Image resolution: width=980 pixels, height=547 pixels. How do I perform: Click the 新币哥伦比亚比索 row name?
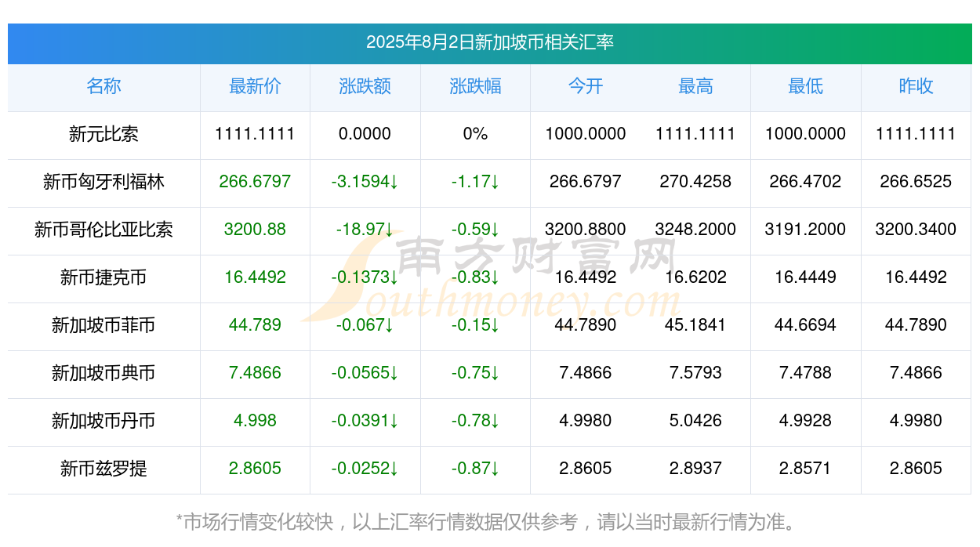[x=103, y=230]
